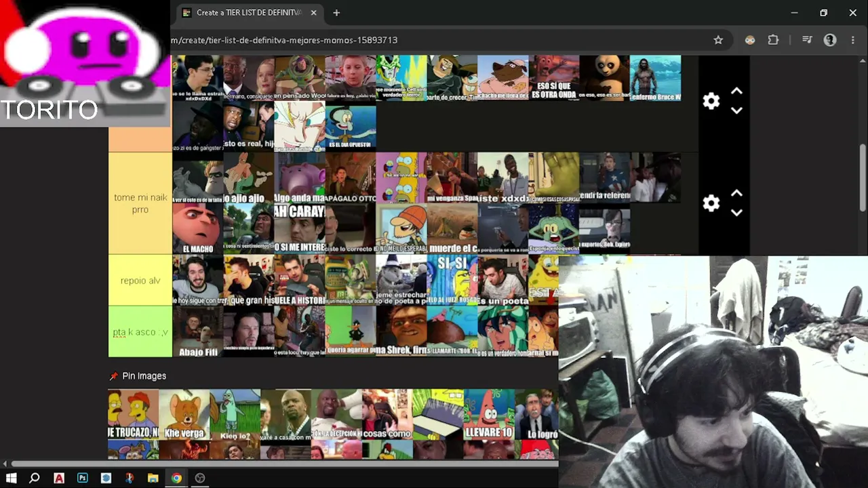This screenshot has width=868, height=488.
Task: Move 'tome mi naik prro' row up
Action: [x=736, y=194]
